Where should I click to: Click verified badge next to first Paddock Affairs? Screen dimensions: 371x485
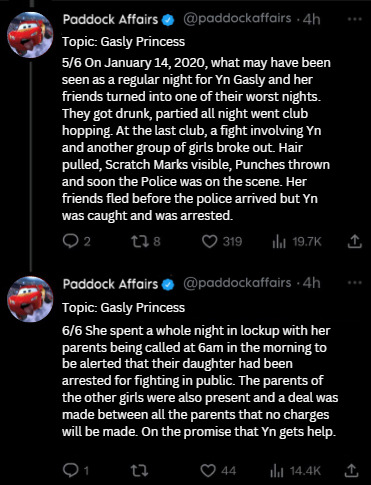point(168,20)
